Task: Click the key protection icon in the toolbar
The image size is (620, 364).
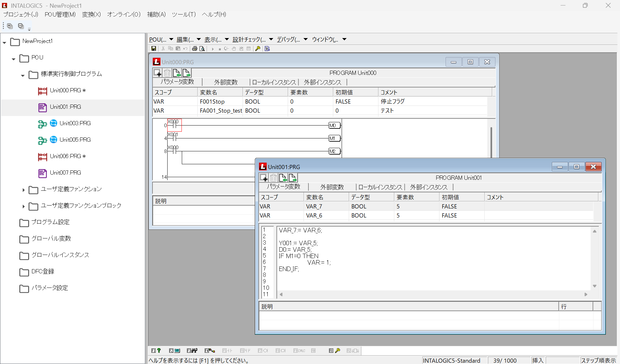Action: (x=258, y=48)
